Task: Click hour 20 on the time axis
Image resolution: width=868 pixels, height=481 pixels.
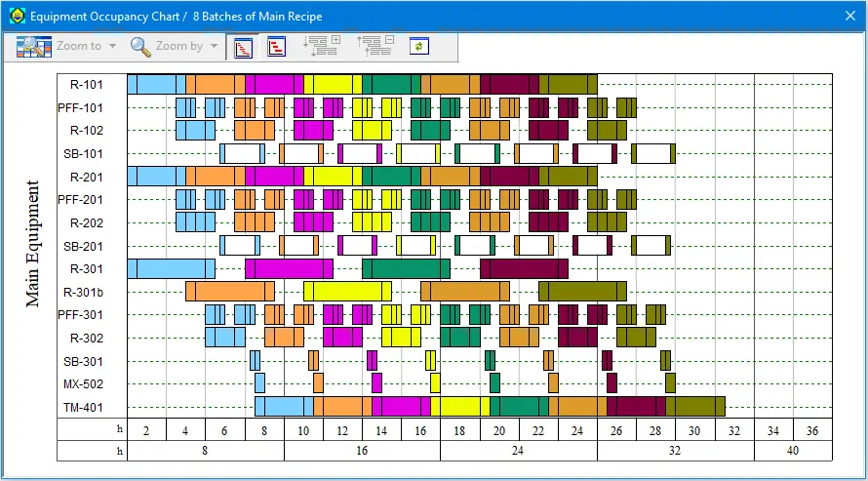Action: [499, 430]
